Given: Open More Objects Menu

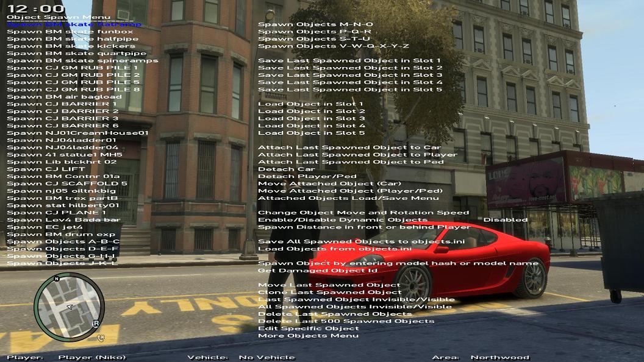Looking at the screenshot, I should click(x=308, y=336).
